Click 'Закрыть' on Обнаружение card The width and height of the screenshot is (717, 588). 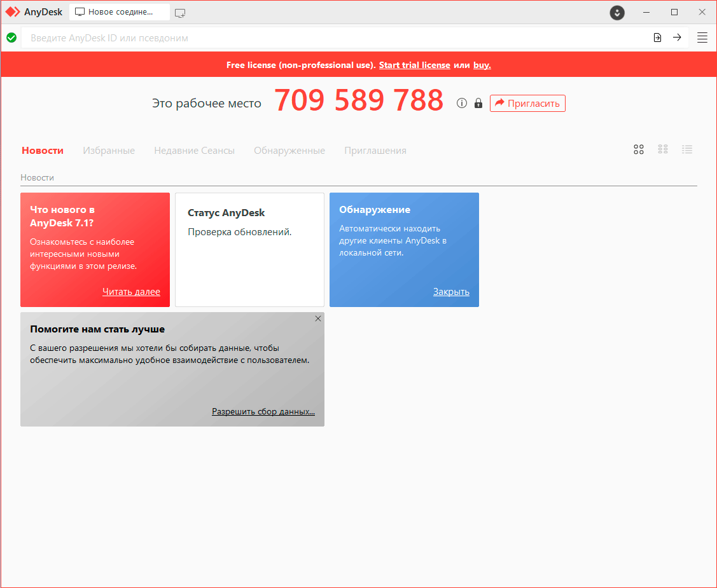451,292
